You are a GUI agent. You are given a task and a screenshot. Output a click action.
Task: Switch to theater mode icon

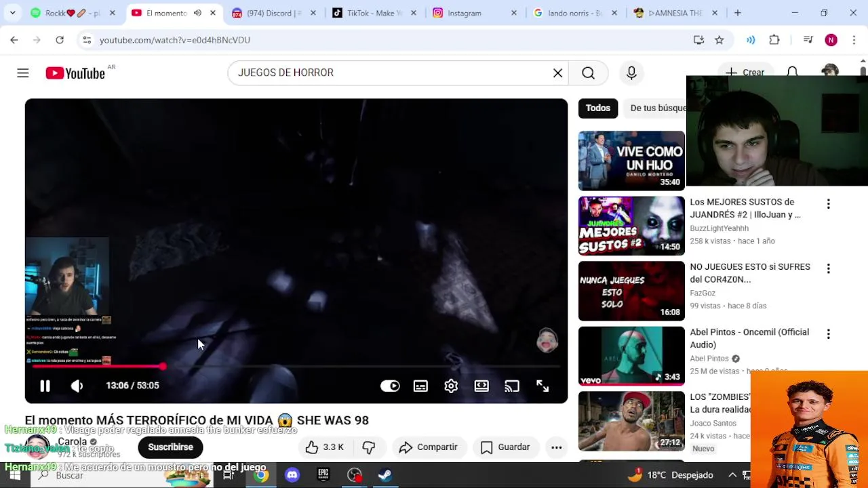pos(481,386)
